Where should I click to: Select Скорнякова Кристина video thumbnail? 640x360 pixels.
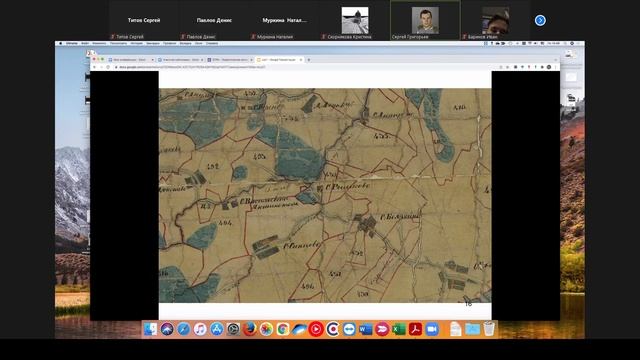point(355,20)
